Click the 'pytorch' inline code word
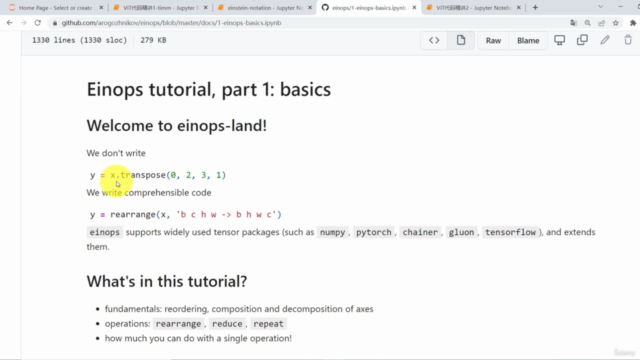 [x=373, y=232]
